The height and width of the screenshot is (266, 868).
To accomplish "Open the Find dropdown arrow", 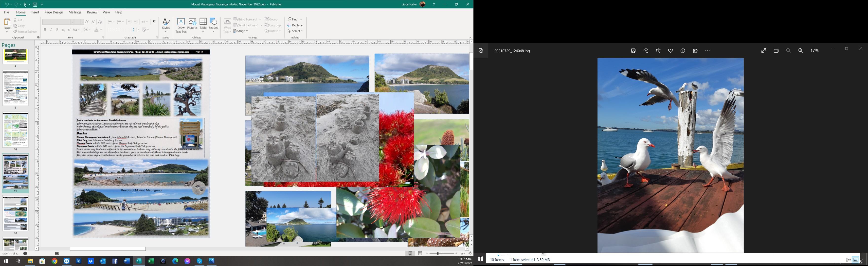I will tap(301, 19).
